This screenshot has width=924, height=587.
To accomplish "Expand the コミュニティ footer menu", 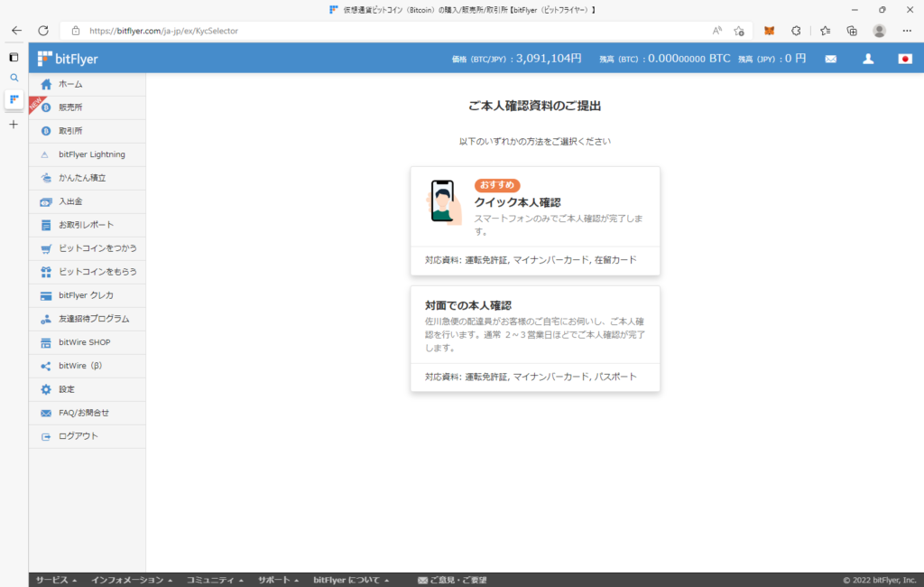I will click(x=215, y=580).
